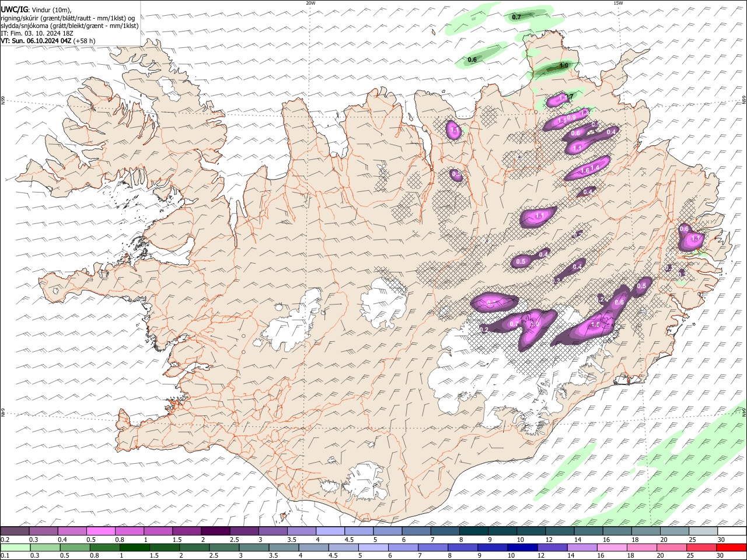
Task: Click the lavender swatch between 4 and 4.5 in purple row
Action: [x=330, y=531]
